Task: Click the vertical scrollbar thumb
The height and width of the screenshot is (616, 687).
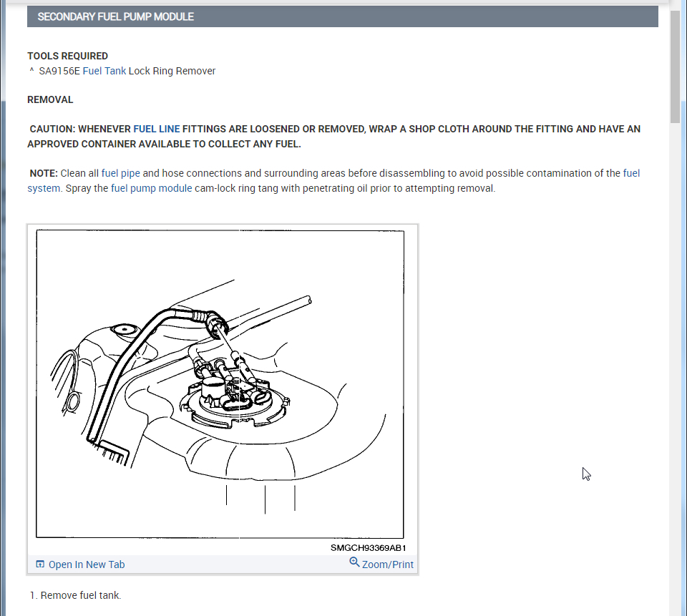Action: (x=675, y=66)
